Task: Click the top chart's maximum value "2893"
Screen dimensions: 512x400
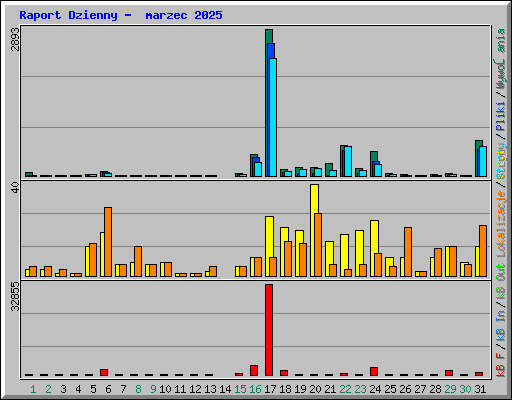Action: pyautogui.click(x=15, y=39)
